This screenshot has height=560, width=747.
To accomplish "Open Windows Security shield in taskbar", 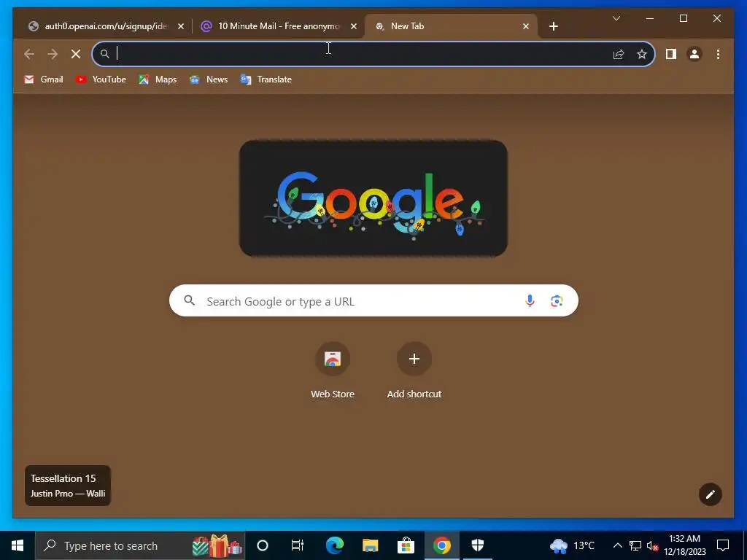I will 477,545.
